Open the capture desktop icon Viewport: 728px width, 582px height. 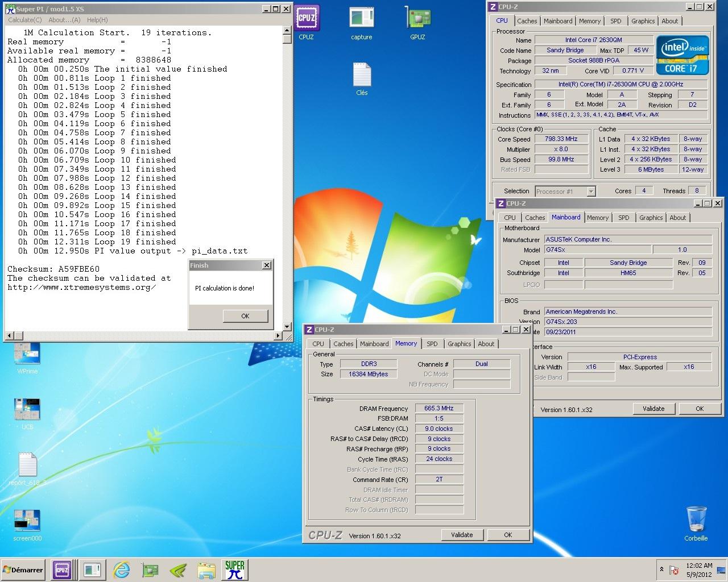click(361, 23)
